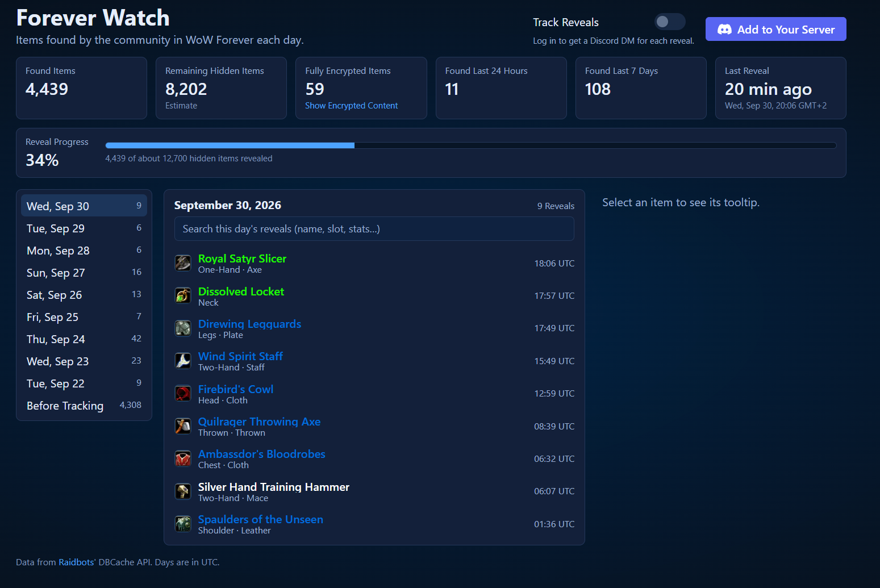880x588 pixels.
Task: Click the Spaulders of the Unseen icon
Action: [183, 524]
